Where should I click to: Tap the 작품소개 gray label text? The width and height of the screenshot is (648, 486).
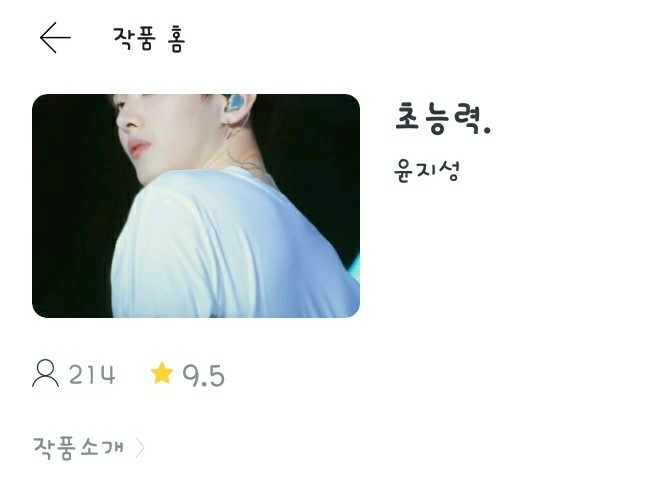pyautogui.click(x=78, y=448)
